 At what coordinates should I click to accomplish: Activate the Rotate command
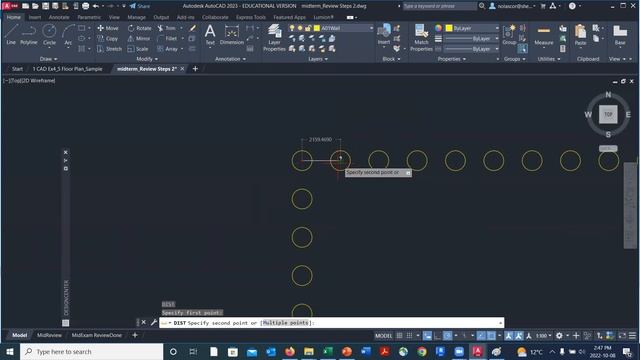click(x=139, y=28)
